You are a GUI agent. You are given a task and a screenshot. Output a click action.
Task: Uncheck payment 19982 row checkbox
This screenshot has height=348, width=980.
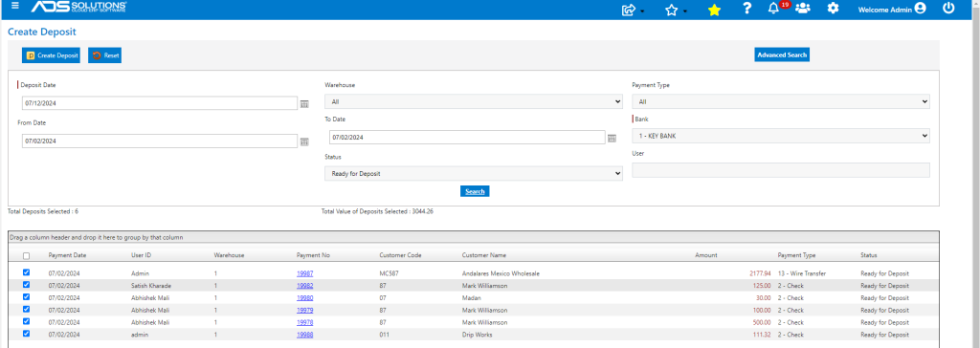pos(26,285)
